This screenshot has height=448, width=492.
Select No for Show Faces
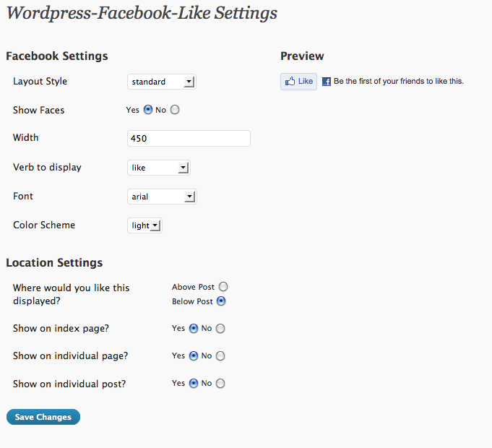[x=175, y=110]
